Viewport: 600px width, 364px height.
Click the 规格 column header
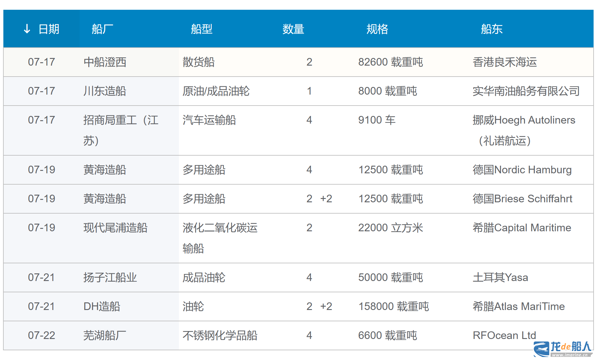377,29
